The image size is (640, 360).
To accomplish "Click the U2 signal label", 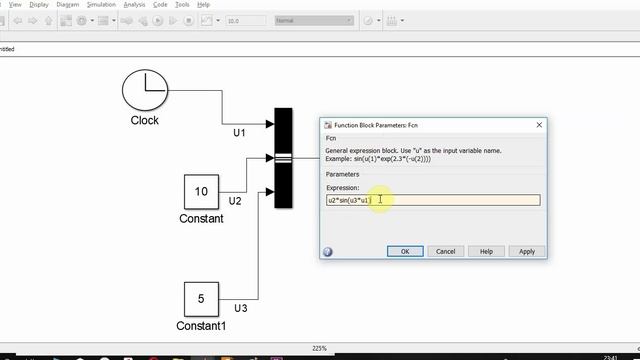I will click(235, 201).
